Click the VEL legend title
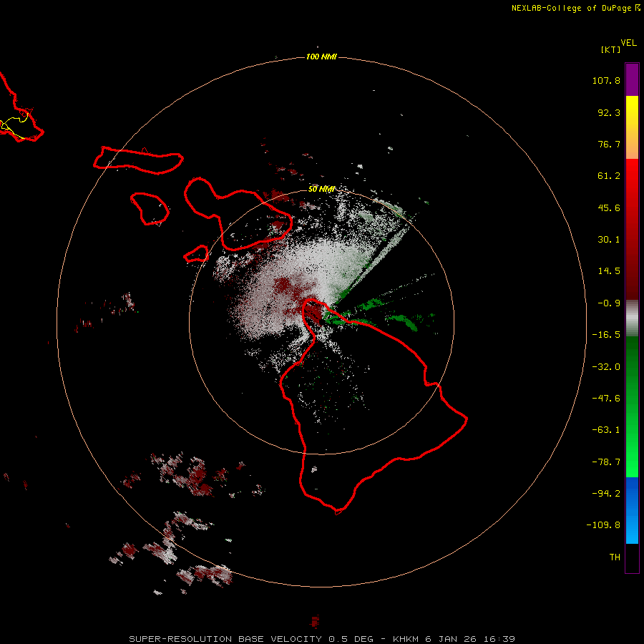Screen dimensions: 644x644 (628, 43)
